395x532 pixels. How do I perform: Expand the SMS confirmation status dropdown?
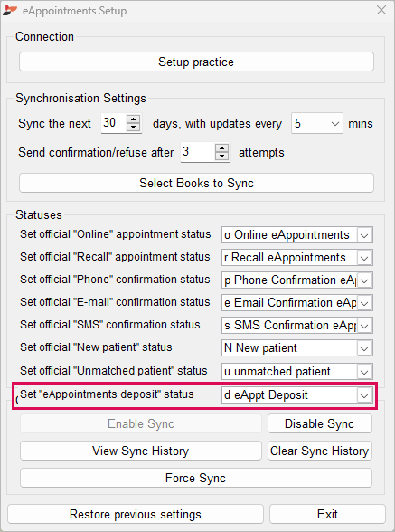coord(364,326)
